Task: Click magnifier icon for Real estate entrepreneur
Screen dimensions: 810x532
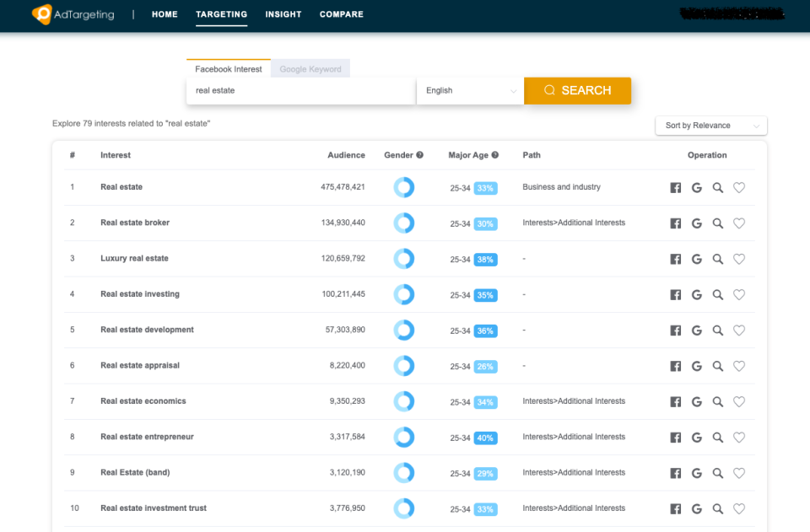Action: (717, 437)
